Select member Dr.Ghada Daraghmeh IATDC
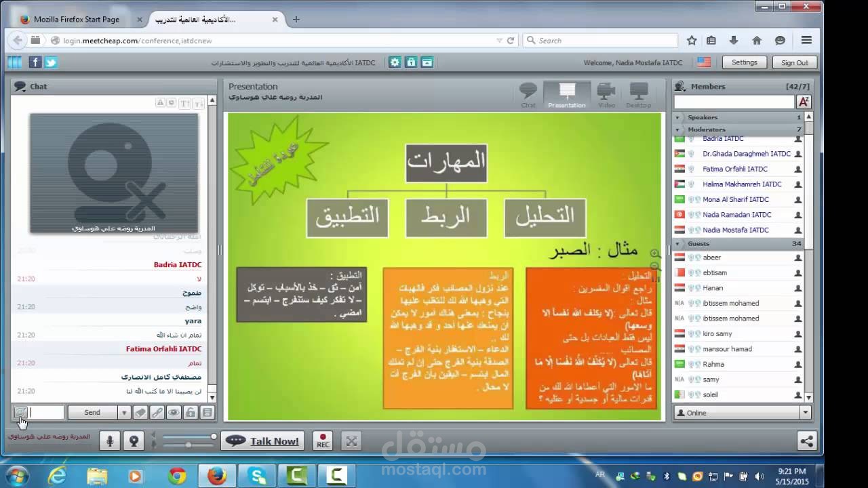 [747, 154]
